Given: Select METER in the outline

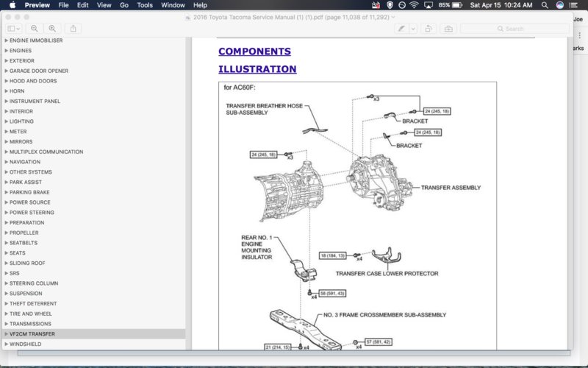Looking at the screenshot, I should [18, 132].
